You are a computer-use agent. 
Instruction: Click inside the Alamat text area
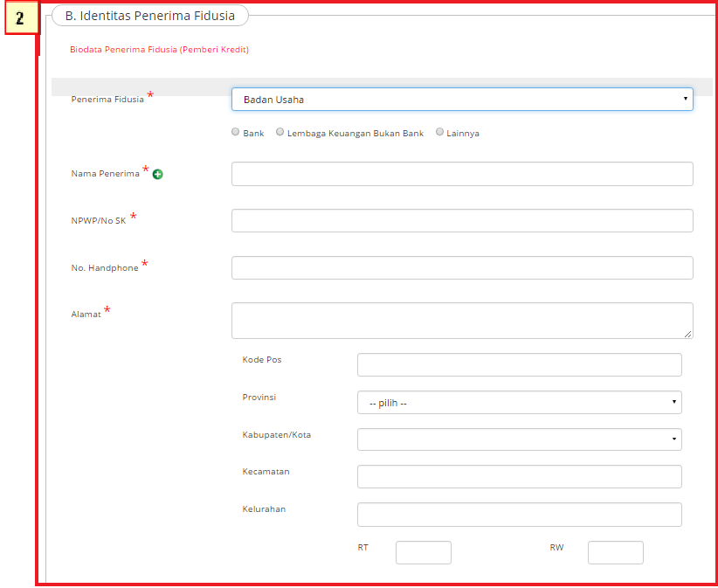point(461,321)
